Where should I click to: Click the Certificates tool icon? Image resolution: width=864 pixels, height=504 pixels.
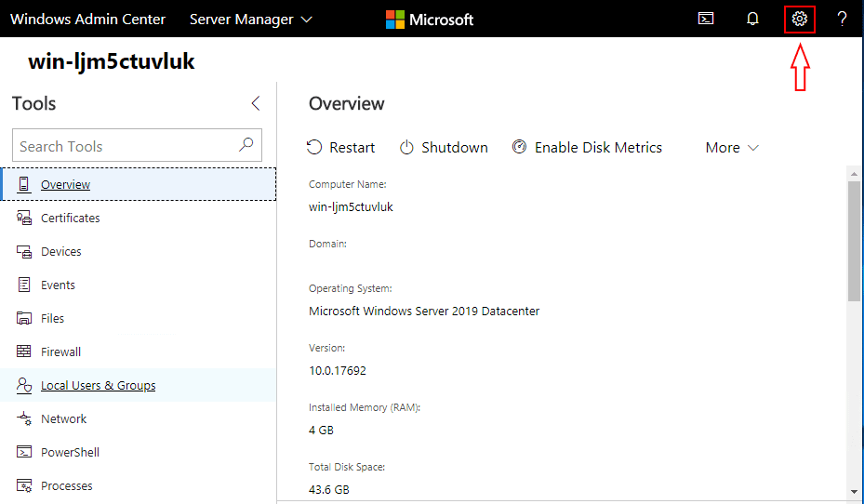[x=24, y=218]
